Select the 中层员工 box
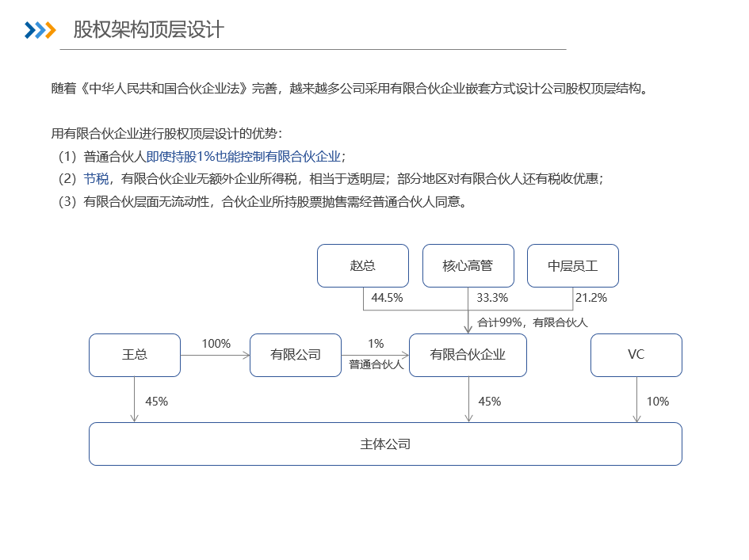Screen dimensions: 749x560 (x=573, y=266)
